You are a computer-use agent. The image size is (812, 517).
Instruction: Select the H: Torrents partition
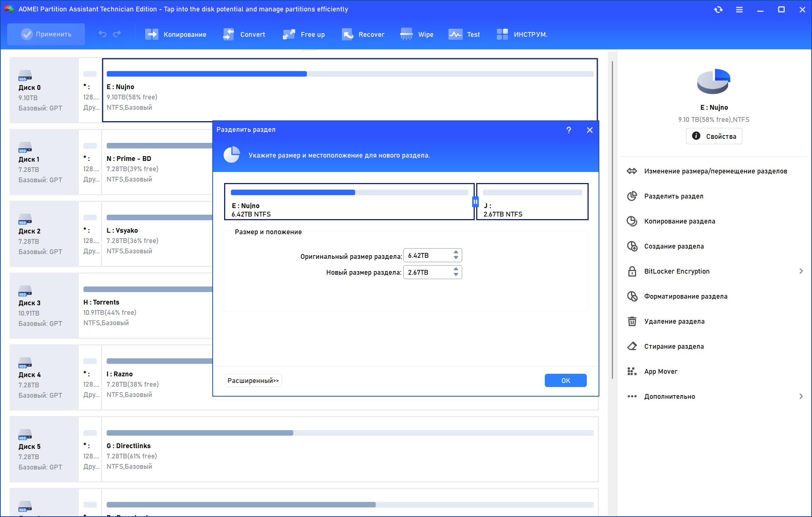pos(146,306)
